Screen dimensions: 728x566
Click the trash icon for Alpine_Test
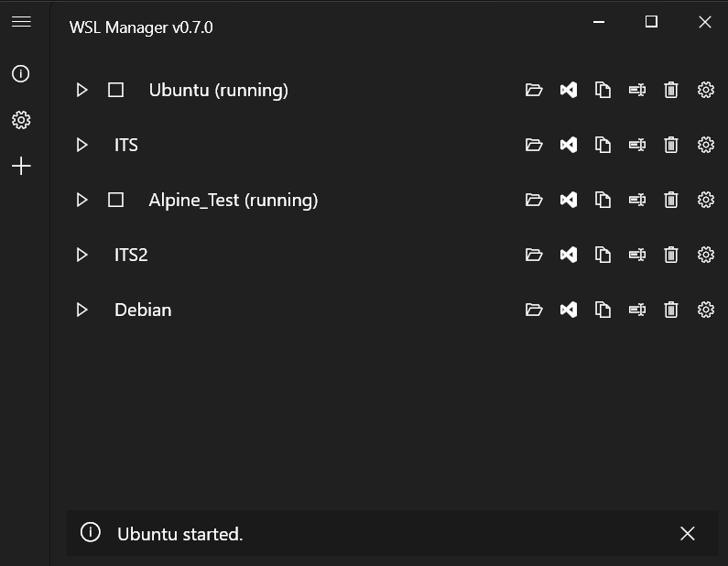click(671, 200)
